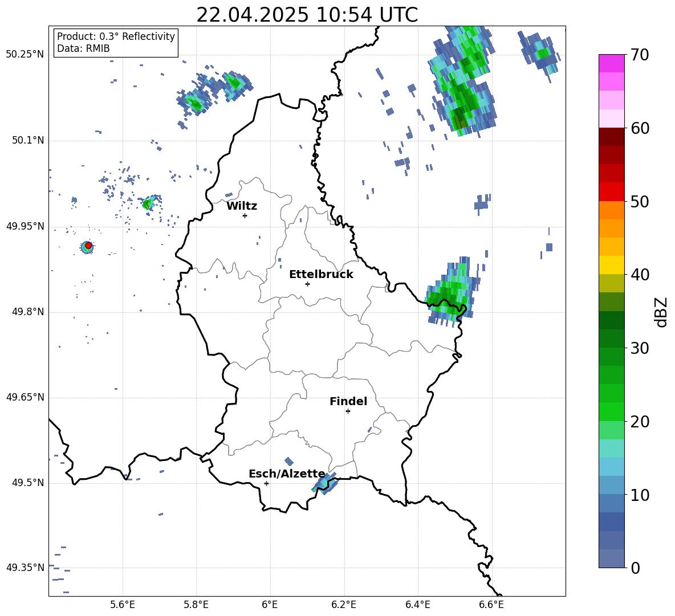The width and height of the screenshot is (675, 616).
Task: Click 'Product: 0.3° Reflectivity' text
Action: [x=116, y=36]
